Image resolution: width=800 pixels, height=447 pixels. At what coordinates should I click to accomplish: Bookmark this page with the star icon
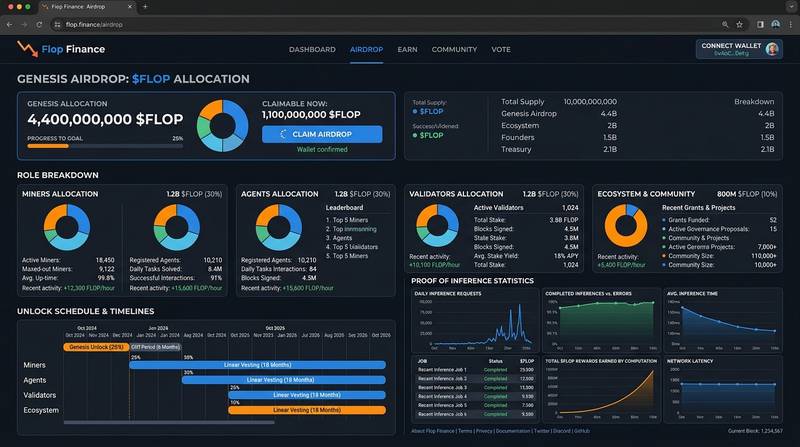point(739,24)
